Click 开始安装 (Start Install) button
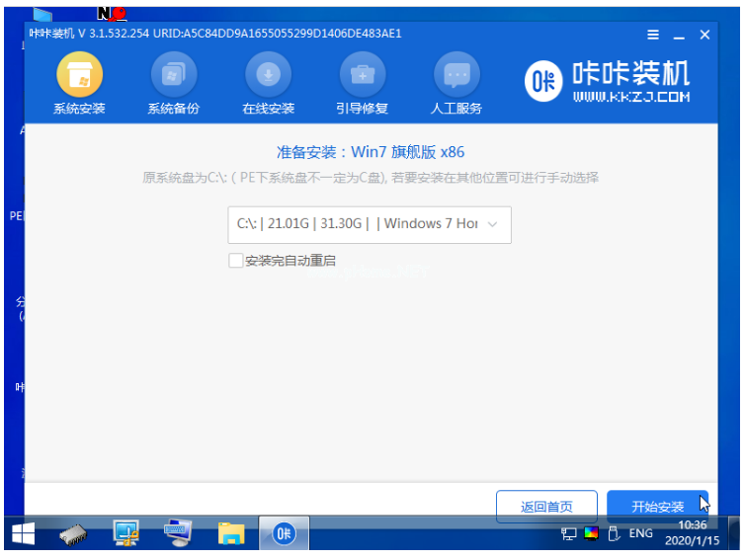Viewport: 745px width, 560px height. tap(657, 507)
